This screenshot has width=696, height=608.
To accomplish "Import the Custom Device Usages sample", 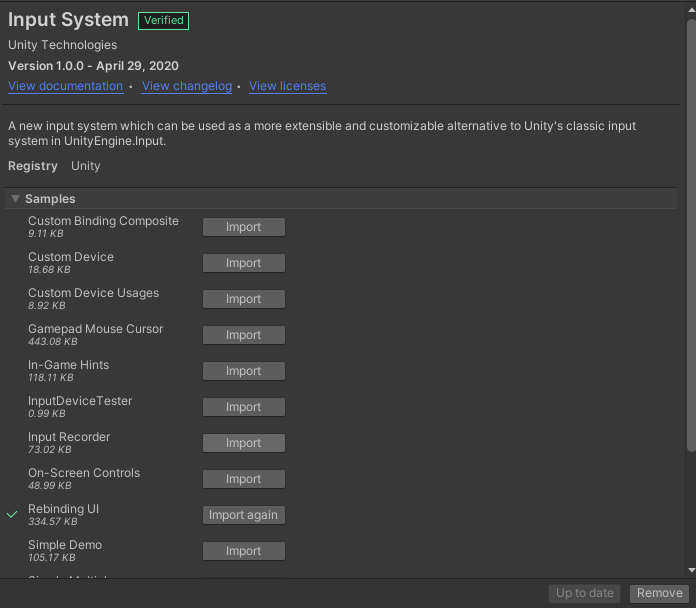I will pyautogui.click(x=243, y=299).
